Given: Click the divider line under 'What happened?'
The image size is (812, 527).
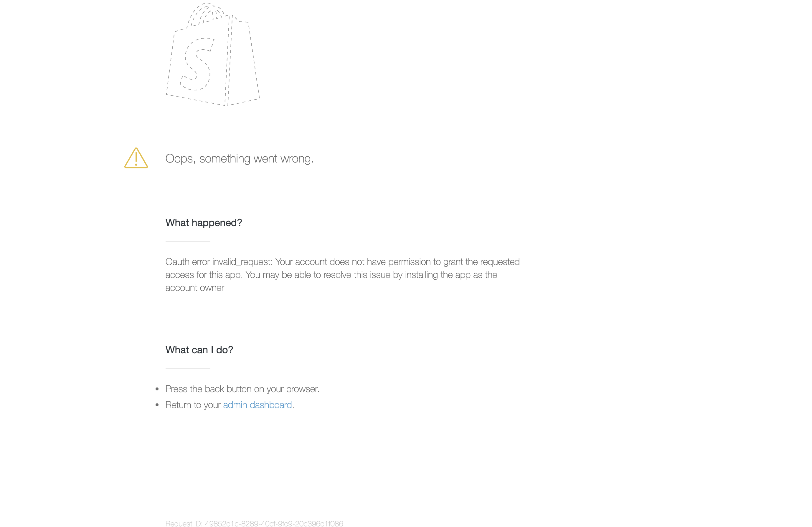Looking at the screenshot, I should pos(188,241).
